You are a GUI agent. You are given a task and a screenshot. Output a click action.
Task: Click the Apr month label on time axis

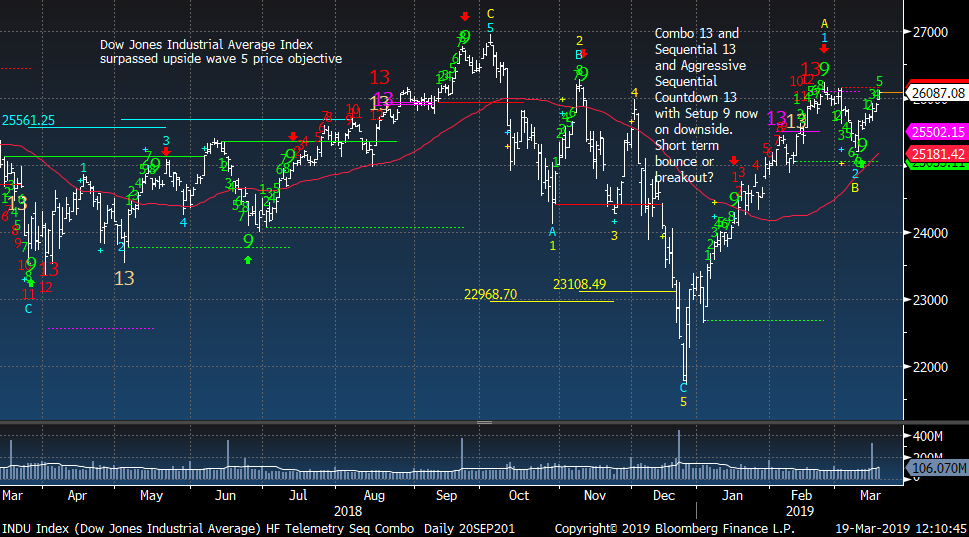tap(77, 496)
